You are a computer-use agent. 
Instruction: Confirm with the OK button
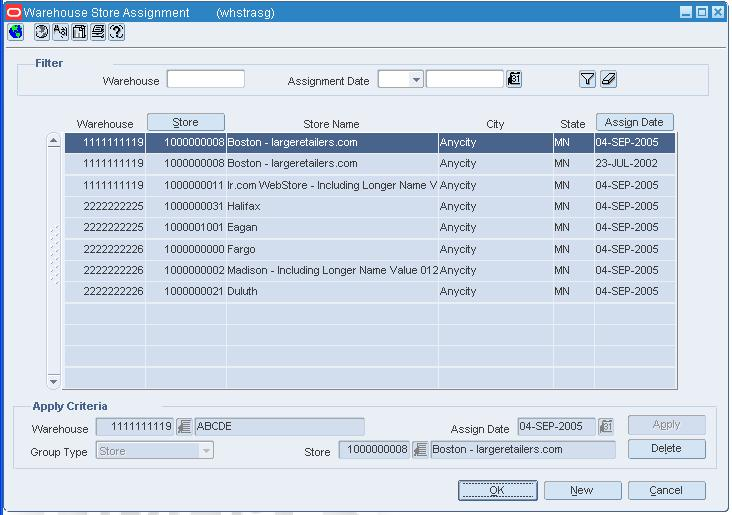point(498,490)
